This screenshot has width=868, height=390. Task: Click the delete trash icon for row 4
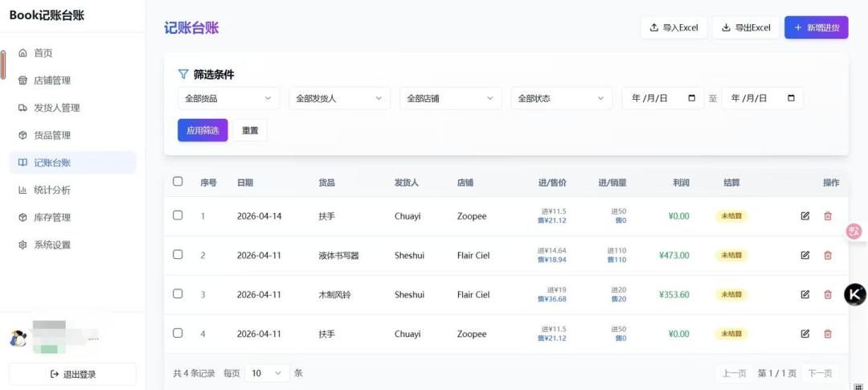click(x=828, y=334)
